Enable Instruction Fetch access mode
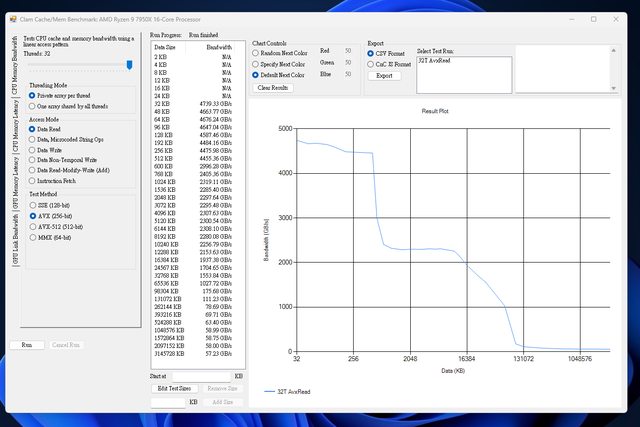This screenshot has width=640, height=427. coord(32,180)
